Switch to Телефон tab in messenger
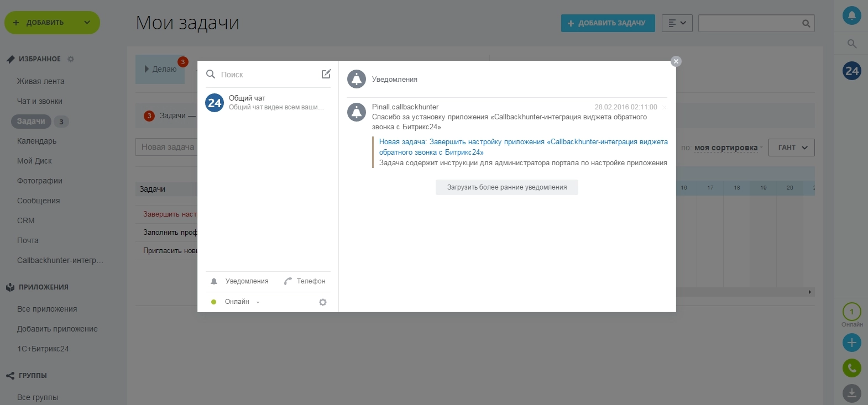 coord(305,281)
